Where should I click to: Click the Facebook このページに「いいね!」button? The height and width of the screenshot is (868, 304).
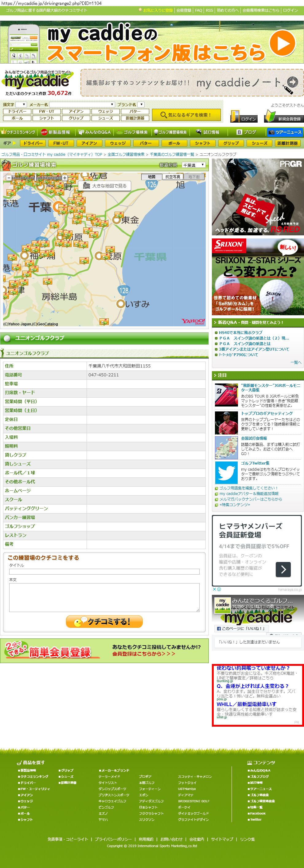click(241, 628)
